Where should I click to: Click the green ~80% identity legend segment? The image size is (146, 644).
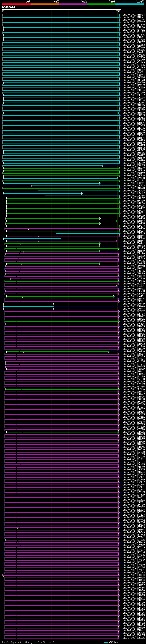(x=101, y=4)
